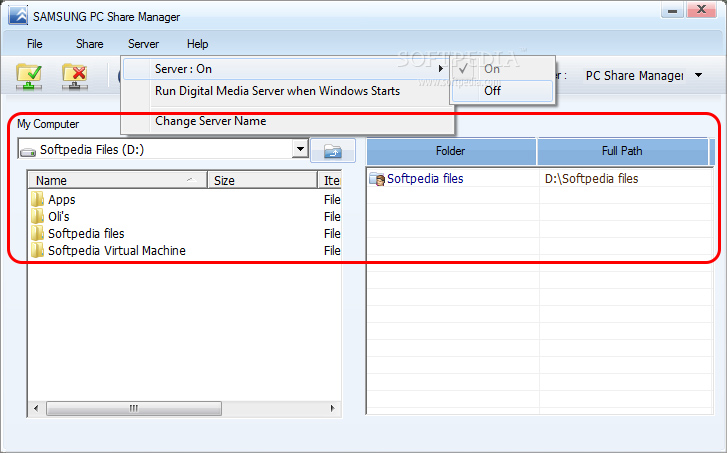Screen dimensions: 727x453
Task: Toggle Run Digital Media Server when Windows Starts
Action: click(x=277, y=91)
